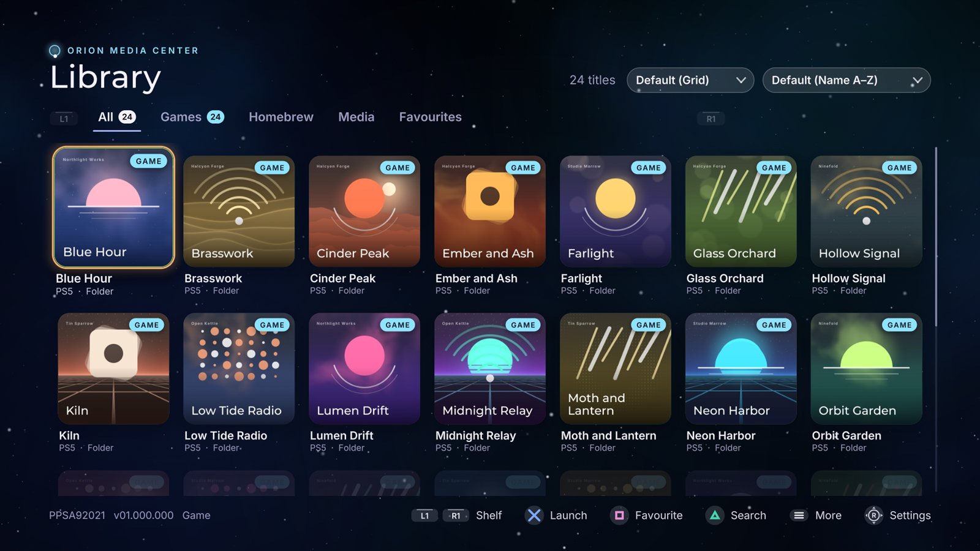Click the cross Launch button icon

tap(534, 515)
